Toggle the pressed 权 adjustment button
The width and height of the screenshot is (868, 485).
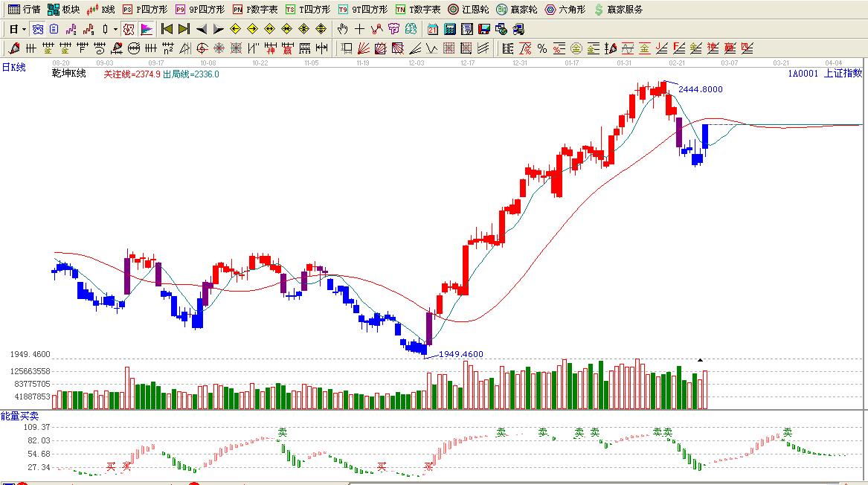tap(128, 29)
